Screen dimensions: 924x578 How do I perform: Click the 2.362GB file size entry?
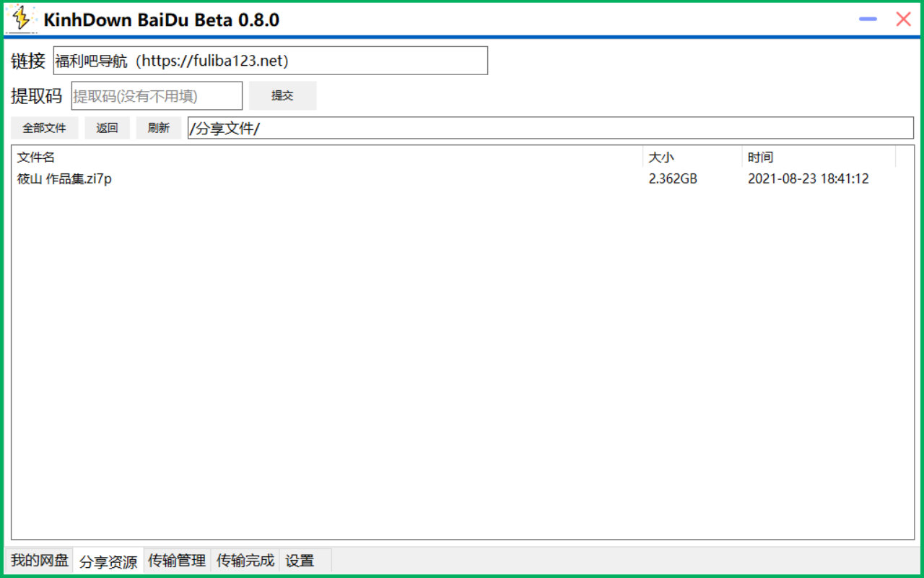(x=672, y=178)
